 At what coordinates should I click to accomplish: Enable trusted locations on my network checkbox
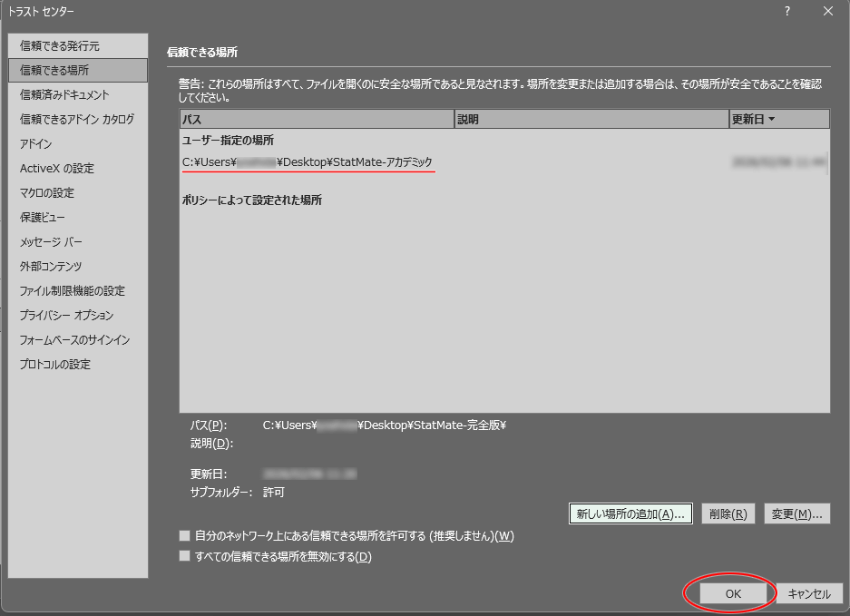coord(185,536)
